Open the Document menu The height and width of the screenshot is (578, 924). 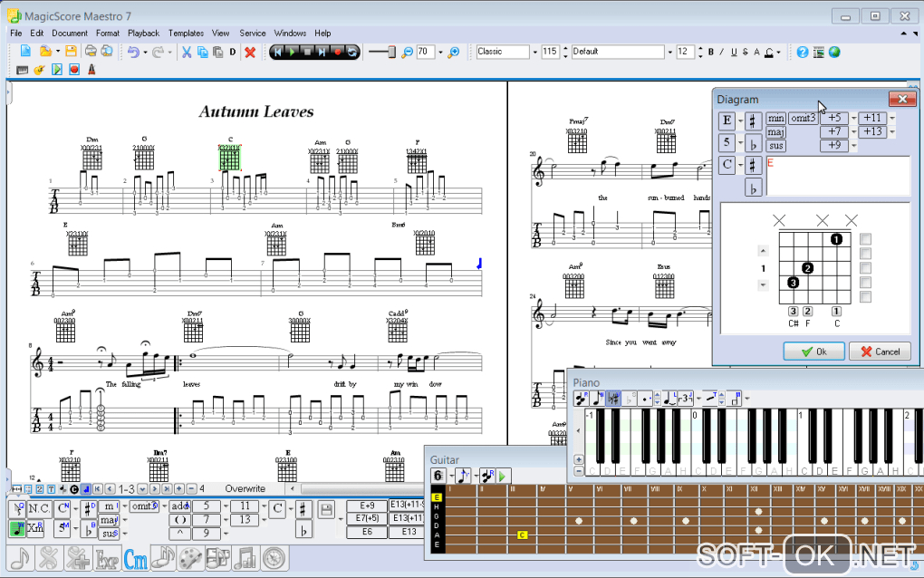tap(70, 33)
